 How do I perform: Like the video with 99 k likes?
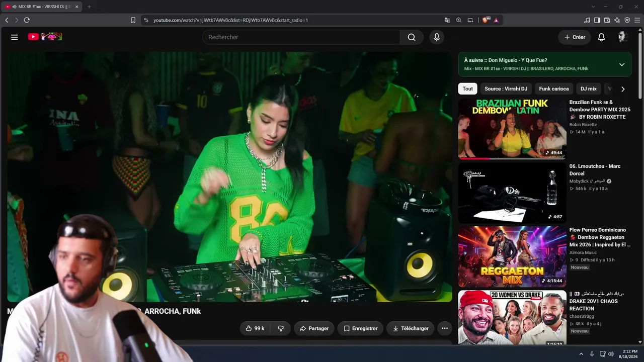[255, 328]
